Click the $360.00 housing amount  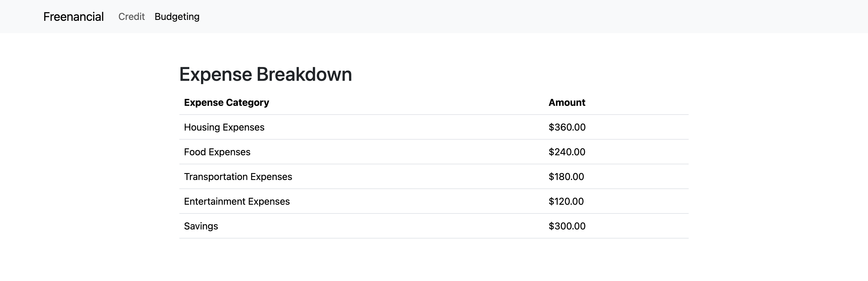[567, 127]
